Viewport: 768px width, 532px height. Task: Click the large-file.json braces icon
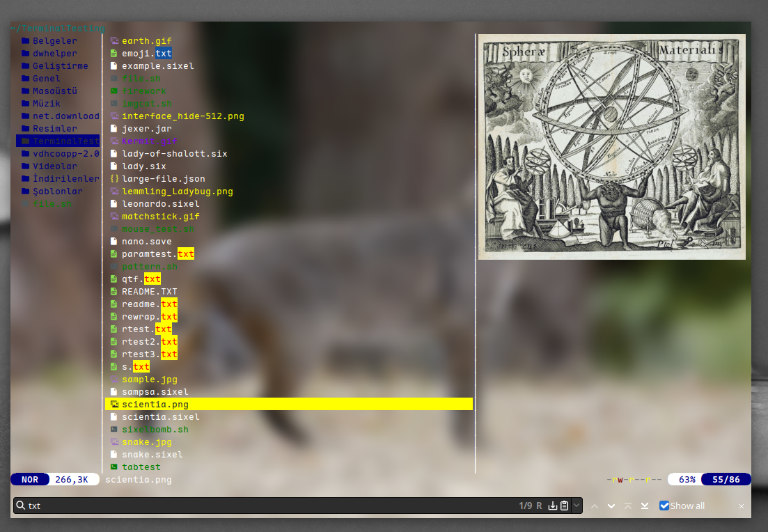point(114,179)
